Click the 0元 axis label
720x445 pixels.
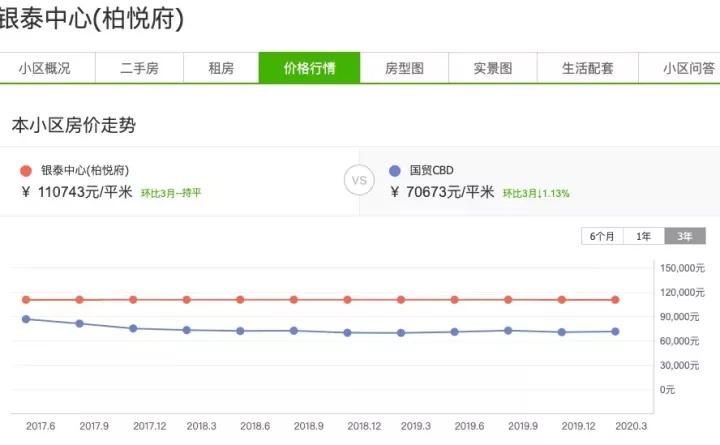coord(667,390)
